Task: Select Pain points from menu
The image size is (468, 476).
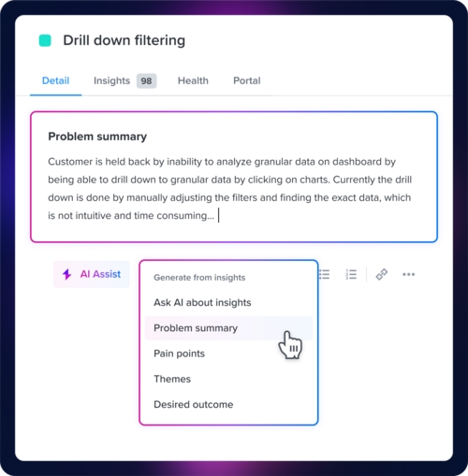Action: (179, 353)
